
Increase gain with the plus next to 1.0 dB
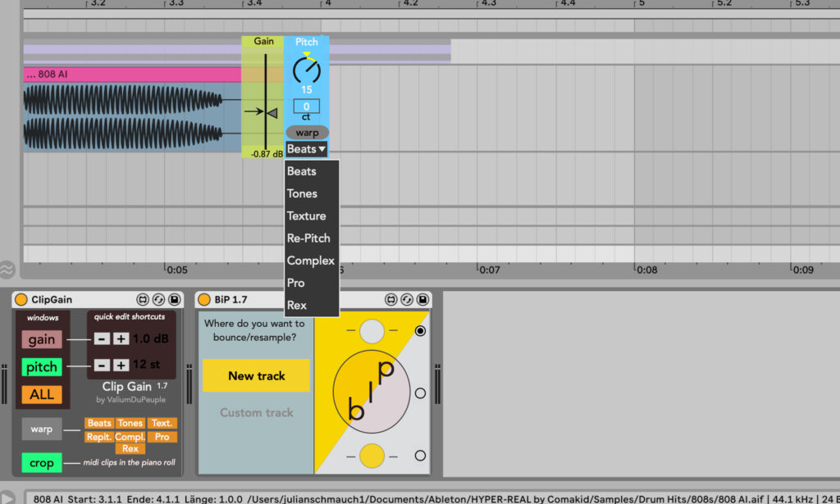121,338
